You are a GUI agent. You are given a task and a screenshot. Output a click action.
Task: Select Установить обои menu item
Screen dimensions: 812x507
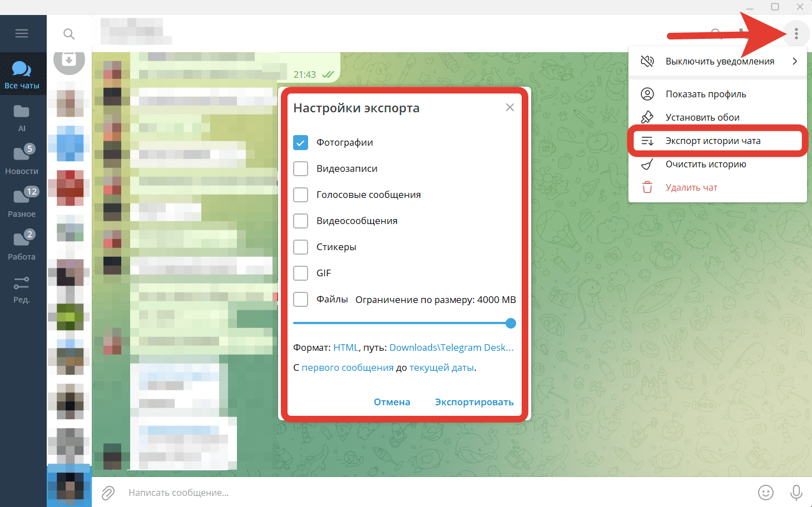click(x=717, y=117)
